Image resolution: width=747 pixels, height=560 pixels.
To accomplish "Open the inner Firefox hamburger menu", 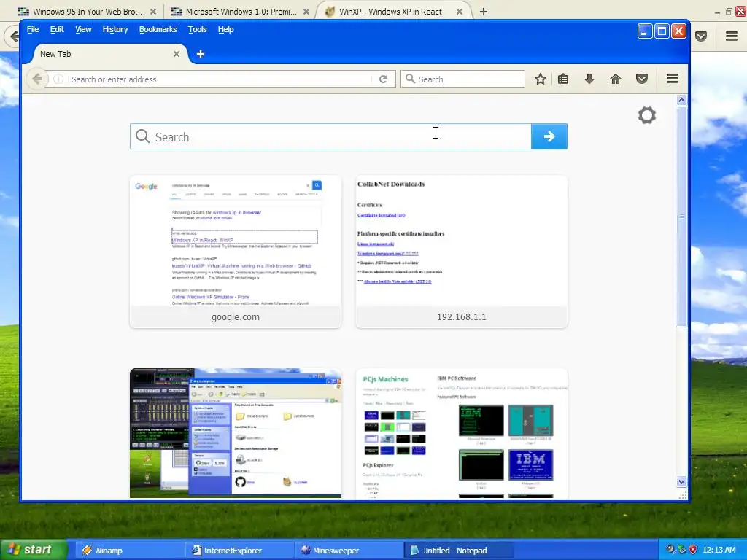I will click(x=672, y=79).
